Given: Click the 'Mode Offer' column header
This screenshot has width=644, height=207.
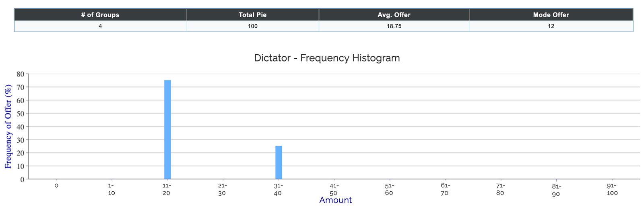Looking at the screenshot, I should click(551, 15).
